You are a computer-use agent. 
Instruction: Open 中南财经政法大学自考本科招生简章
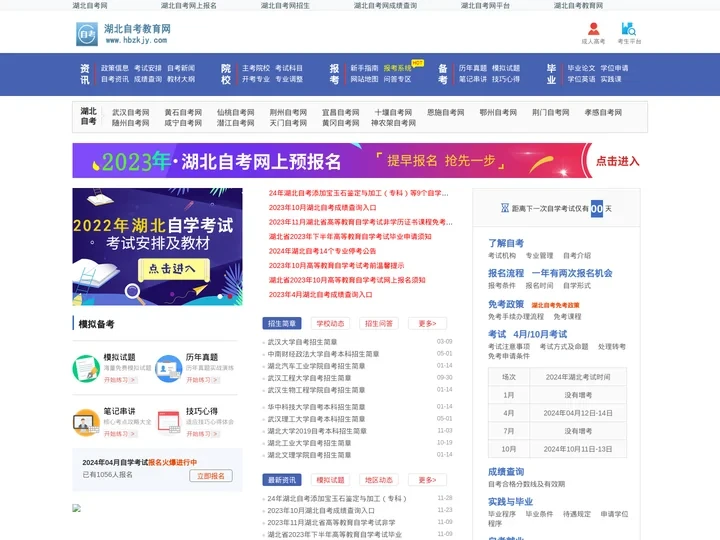click(x=323, y=354)
